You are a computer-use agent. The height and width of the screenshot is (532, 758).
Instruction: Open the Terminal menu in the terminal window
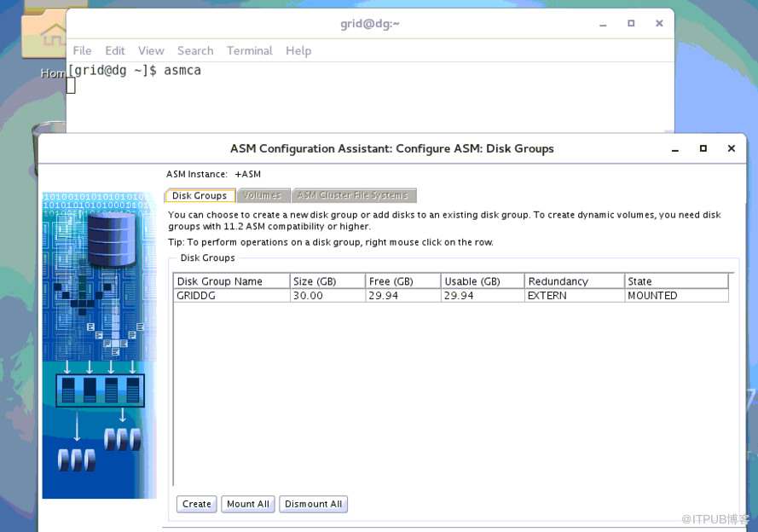click(250, 51)
